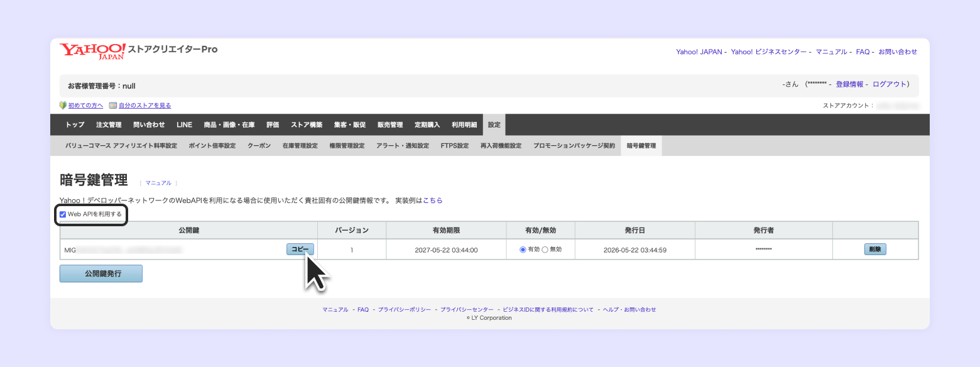This screenshot has height=367, width=980.
Task: Open the トップ menu
Action: [x=75, y=125]
